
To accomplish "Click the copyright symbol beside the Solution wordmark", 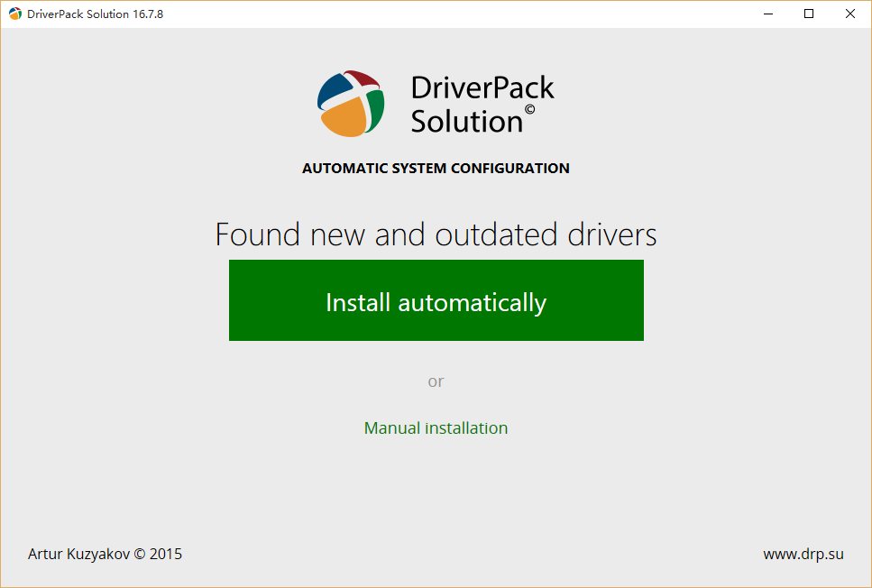I will 529,110.
